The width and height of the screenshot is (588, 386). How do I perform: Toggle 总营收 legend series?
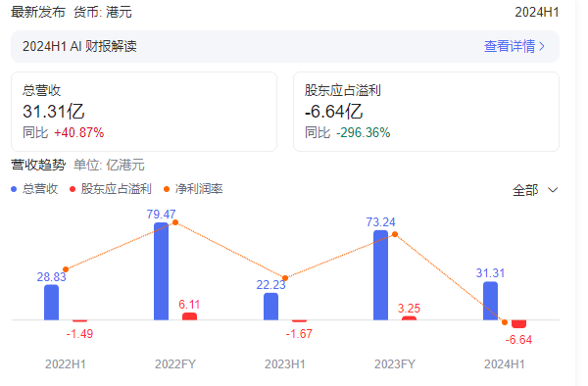(x=34, y=189)
